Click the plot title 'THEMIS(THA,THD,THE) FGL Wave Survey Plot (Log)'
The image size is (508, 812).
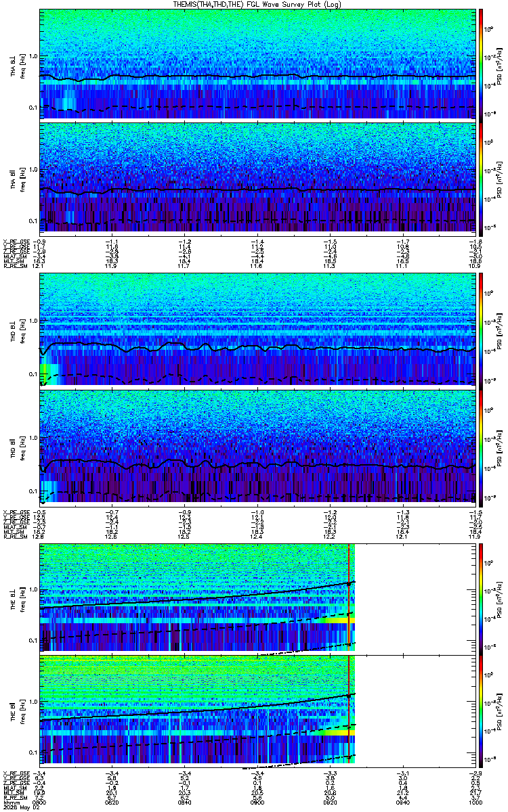pyautogui.click(x=256, y=4)
